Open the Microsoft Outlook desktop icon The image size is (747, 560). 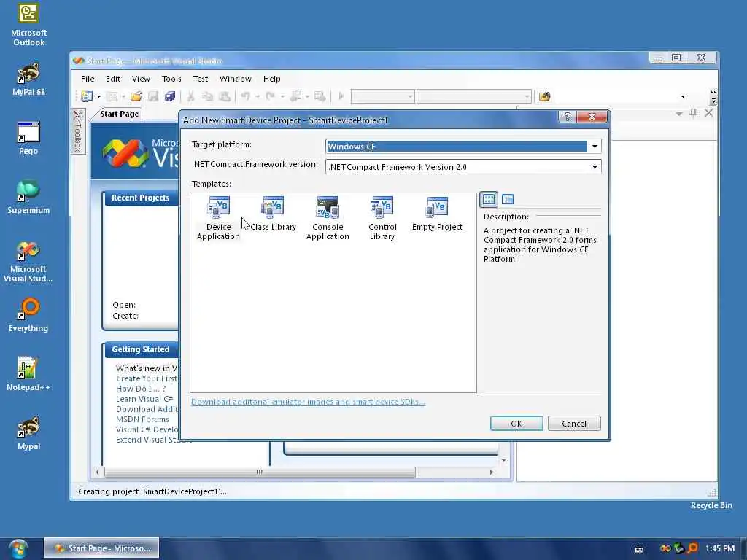click(28, 26)
